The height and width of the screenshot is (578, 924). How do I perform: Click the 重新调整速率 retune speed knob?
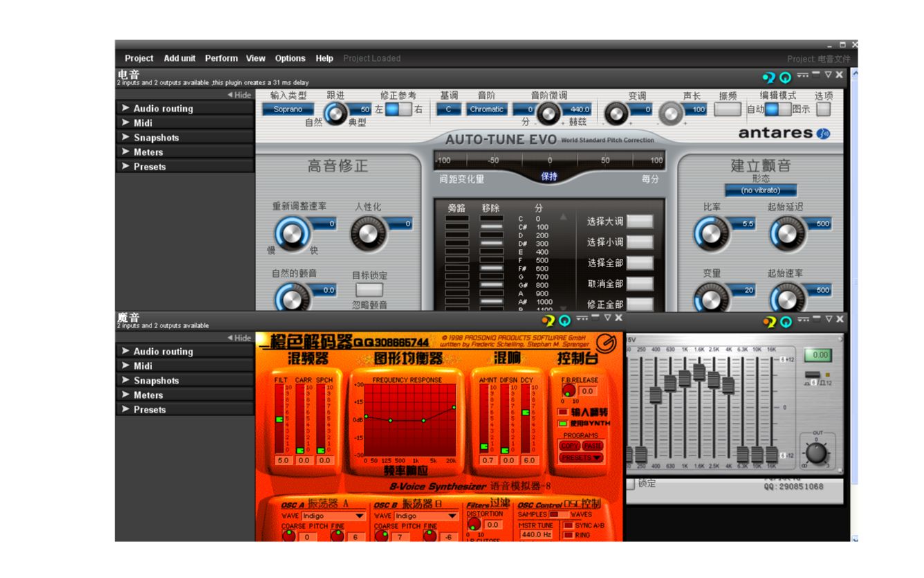(291, 233)
